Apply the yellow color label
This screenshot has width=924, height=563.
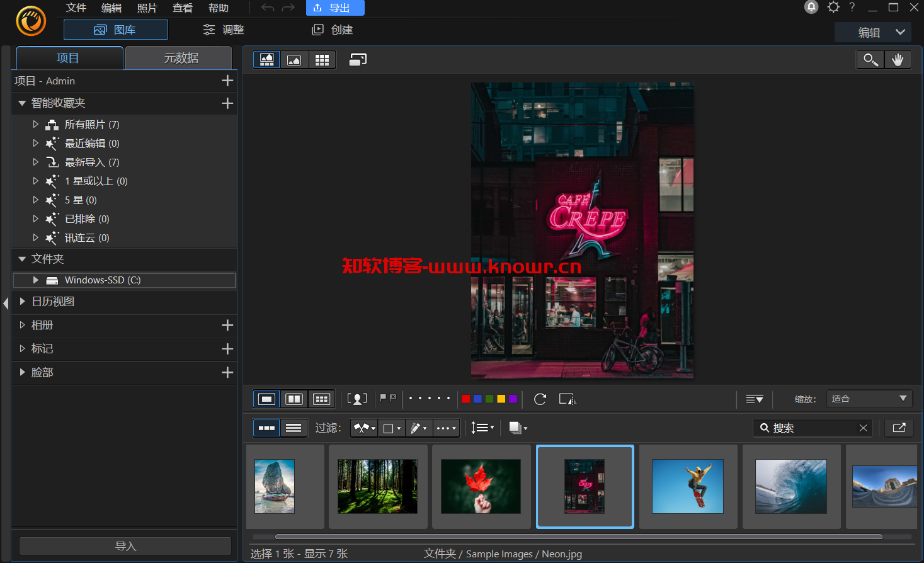pos(501,399)
